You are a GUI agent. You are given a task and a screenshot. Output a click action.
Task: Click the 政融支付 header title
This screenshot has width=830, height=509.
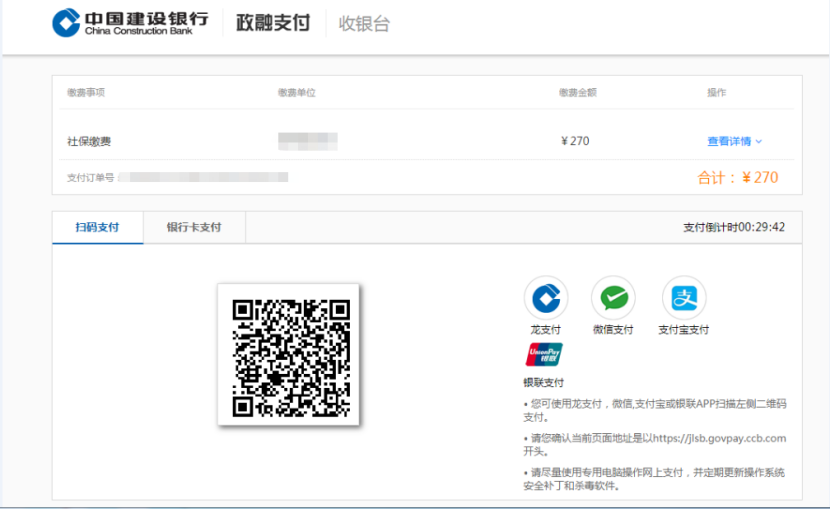(273, 23)
